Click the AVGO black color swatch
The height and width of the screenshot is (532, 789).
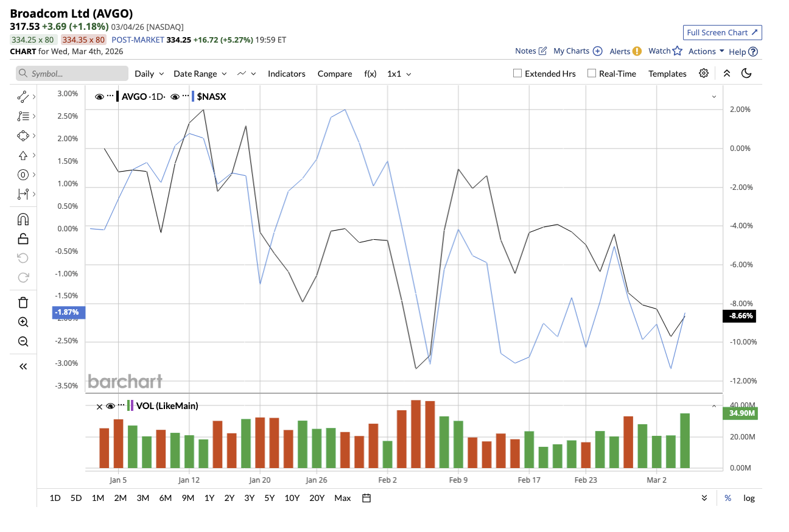pos(118,96)
